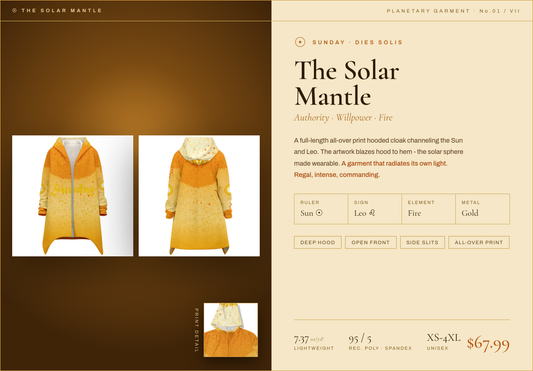Click the Authority · Willpower · Fire subtitle
Viewport: 533px width, 371px height.
343,118
